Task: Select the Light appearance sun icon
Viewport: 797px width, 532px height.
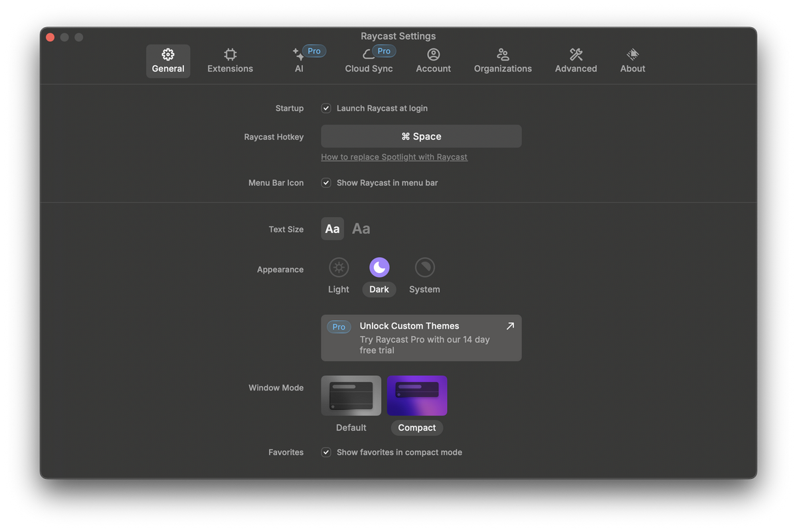Action: (339, 267)
